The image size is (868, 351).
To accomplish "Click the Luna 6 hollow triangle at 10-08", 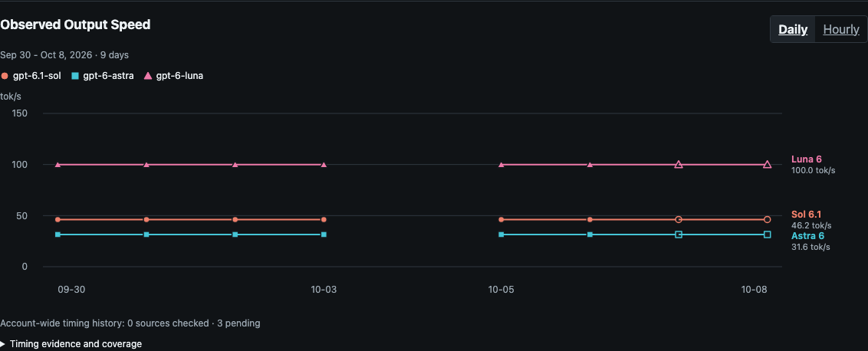I will 768,165.
